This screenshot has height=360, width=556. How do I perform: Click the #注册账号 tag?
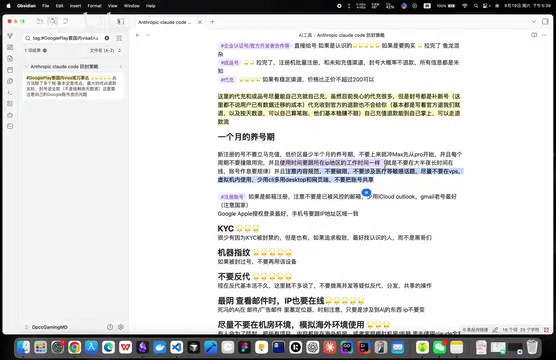(232, 197)
